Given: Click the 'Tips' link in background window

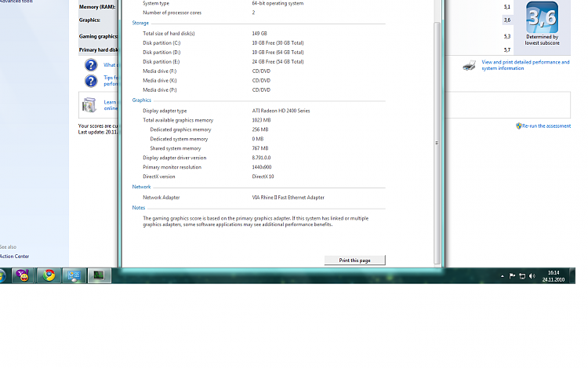Looking at the screenshot, I should [x=111, y=81].
